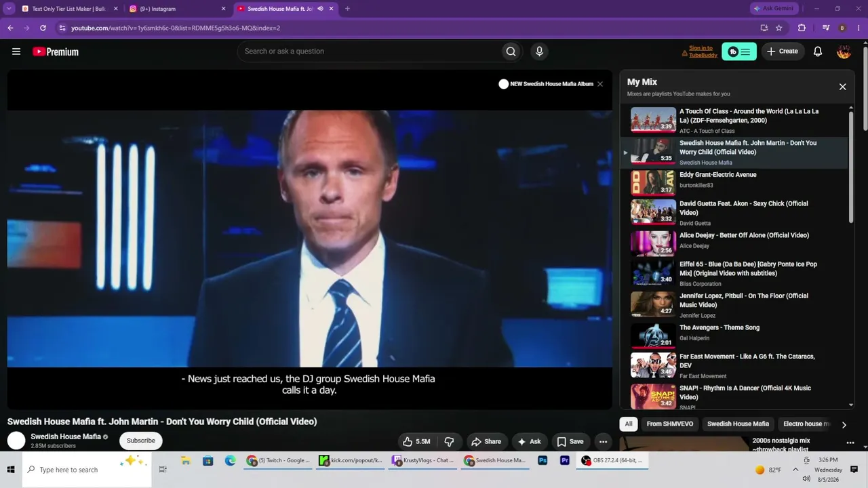
Task: Close the My Mix playlist panel
Action: click(x=842, y=87)
